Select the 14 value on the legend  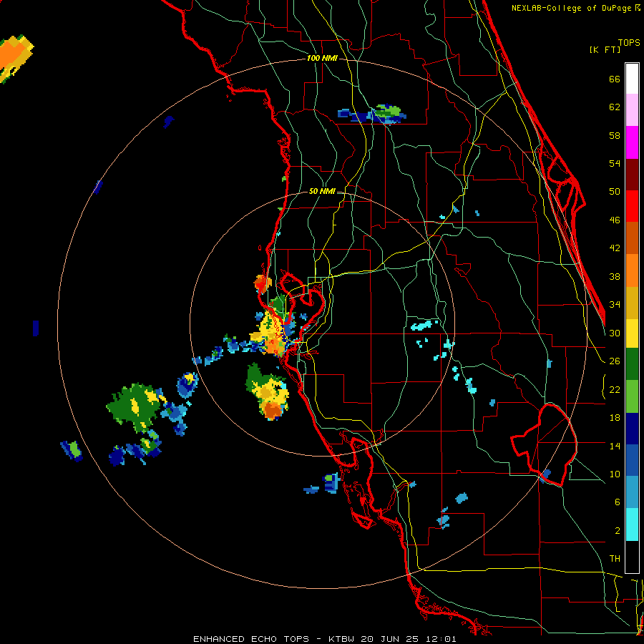click(x=615, y=446)
